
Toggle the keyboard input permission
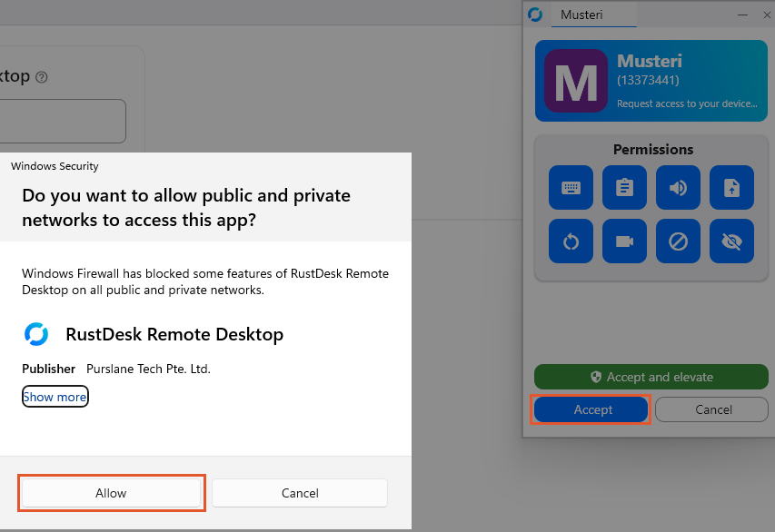point(571,188)
